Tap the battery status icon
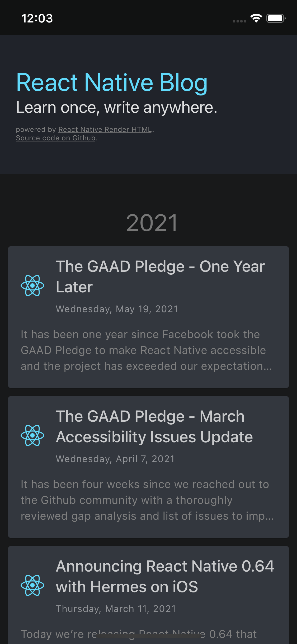297x644 pixels. click(x=276, y=18)
